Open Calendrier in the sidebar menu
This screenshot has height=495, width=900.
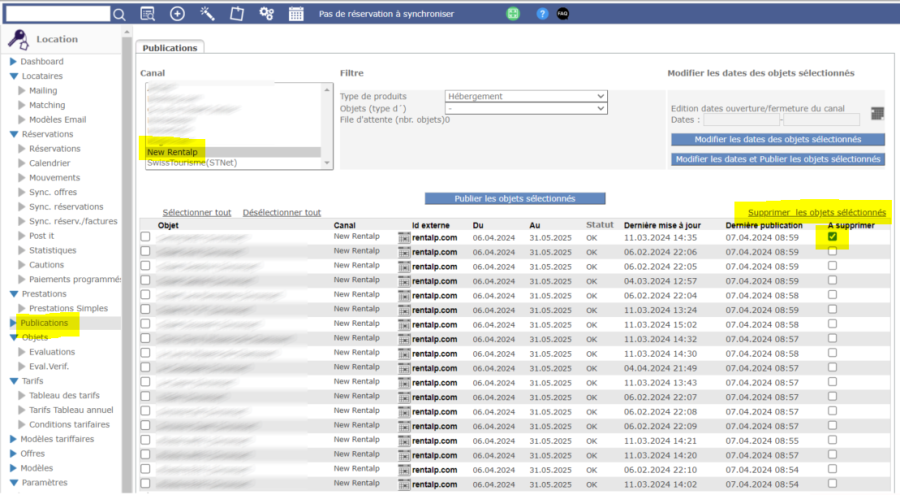click(x=49, y=163)
